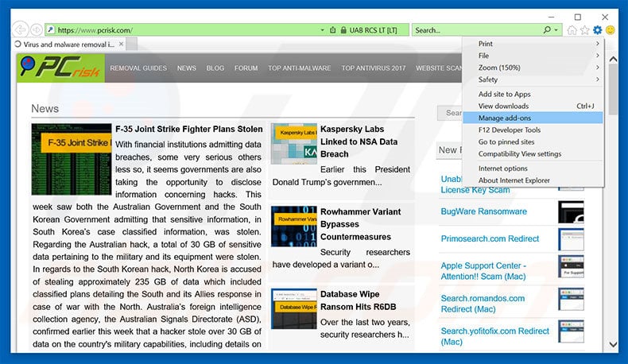
Task: Open BugWare Ransomware guide link
Action: point(484,211)
